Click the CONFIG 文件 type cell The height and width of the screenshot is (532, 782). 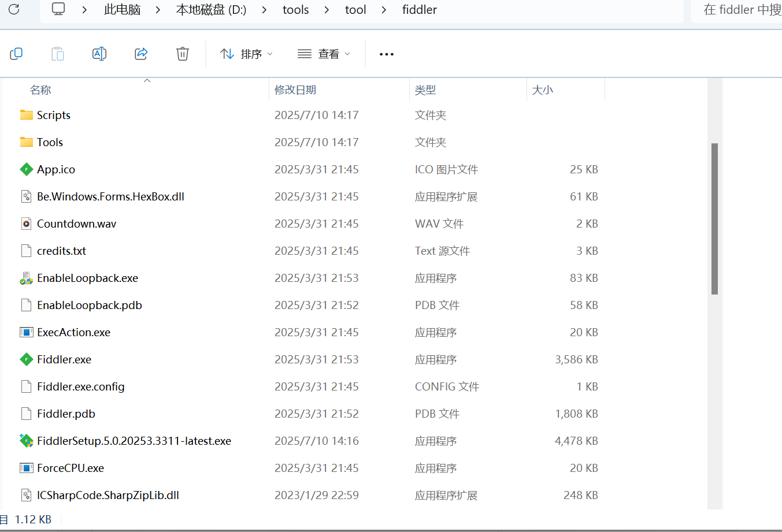(x=447, y=386)
